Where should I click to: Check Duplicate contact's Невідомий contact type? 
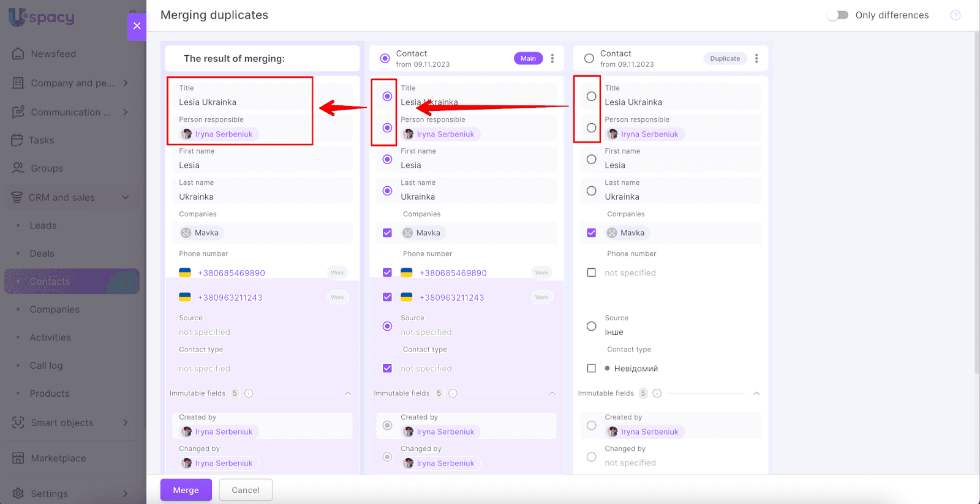tap(591, 368)
